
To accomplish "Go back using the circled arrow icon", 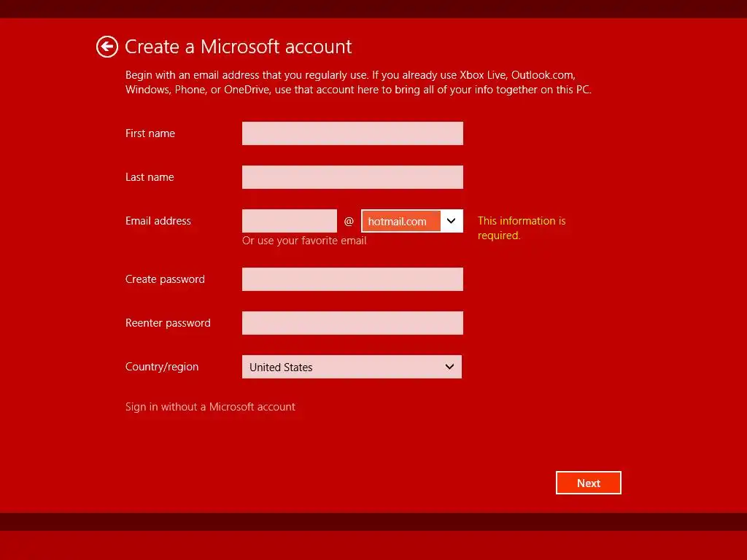I will pyautogui.click(x=107, y=47).
